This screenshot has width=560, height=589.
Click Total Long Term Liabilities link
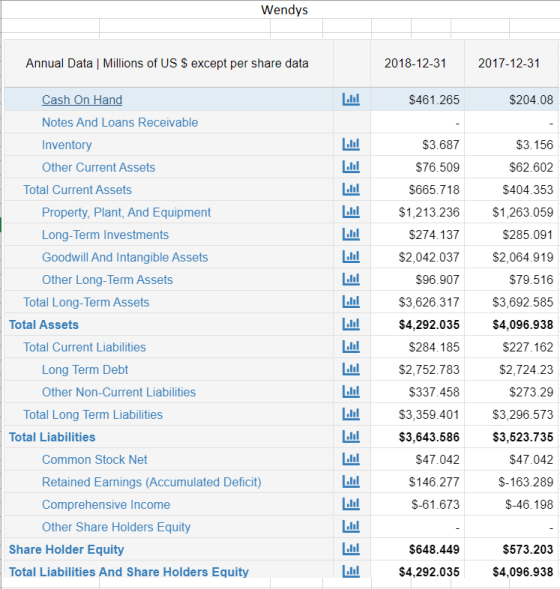pos(93,414)
